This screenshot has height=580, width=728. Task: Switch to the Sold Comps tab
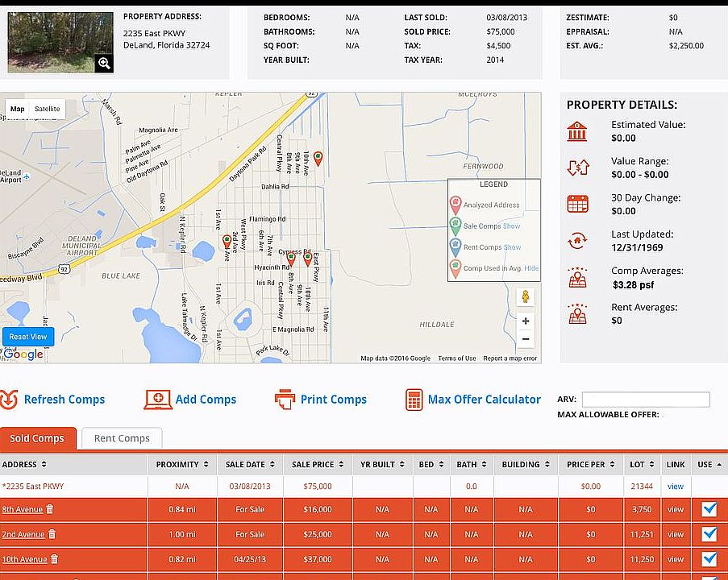(x=37, y=438)
